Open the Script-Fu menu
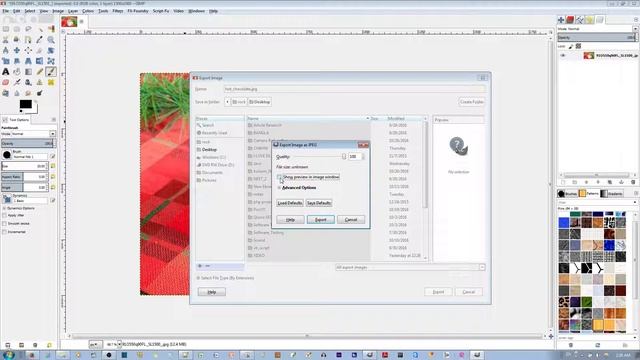Viewport: 640px width, 360px height. (x=161, y=11)
